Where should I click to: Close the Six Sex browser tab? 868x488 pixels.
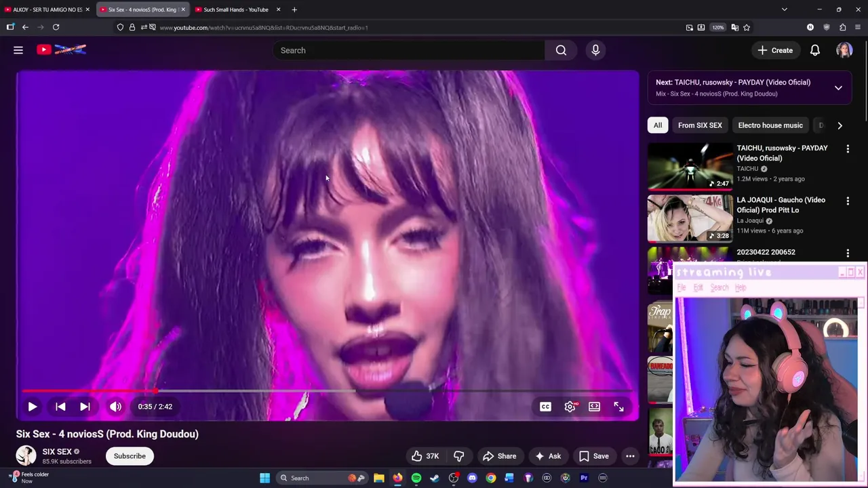(x=183, y=9)
